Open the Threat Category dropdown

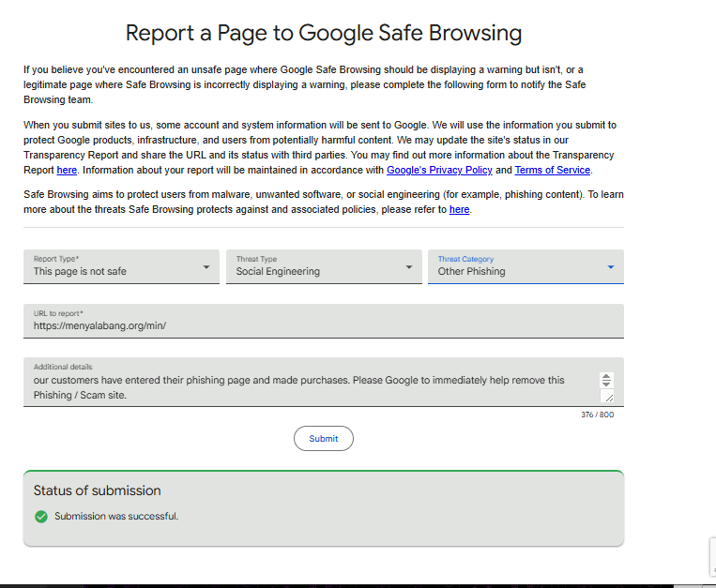[x=526, y=266]
